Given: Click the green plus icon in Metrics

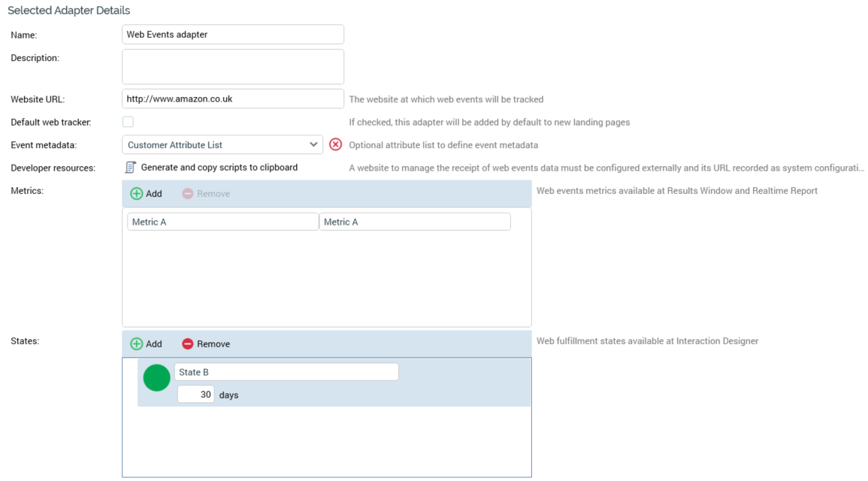Looking at the screenshot, I should tap(137, 194).
